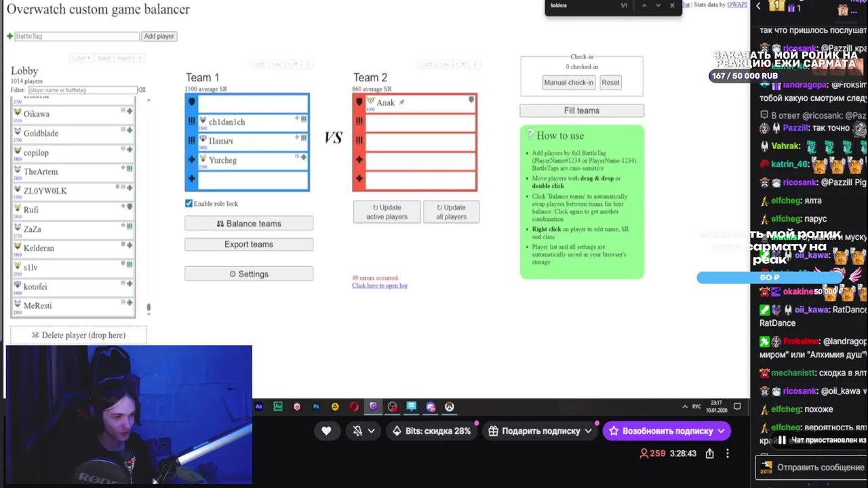Show hidden system tray icons
This screenshot has width=868, height=488.
point(684,407)
